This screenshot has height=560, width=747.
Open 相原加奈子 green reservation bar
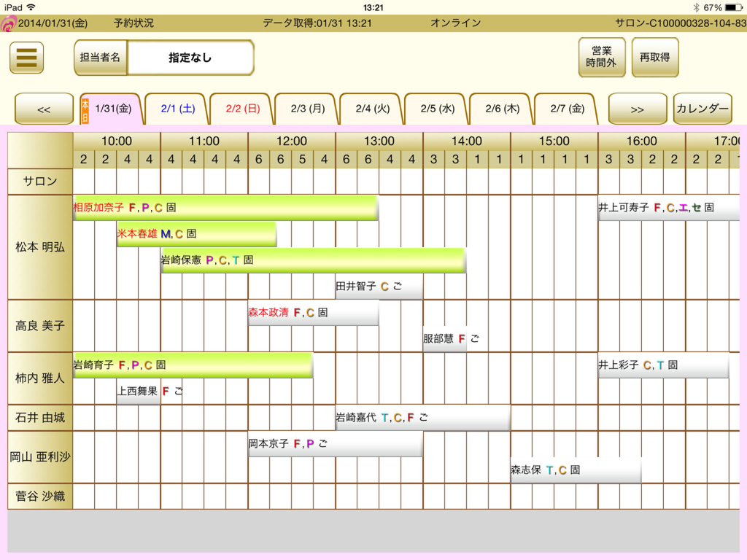pyautogui.click(x=225, y=208)
